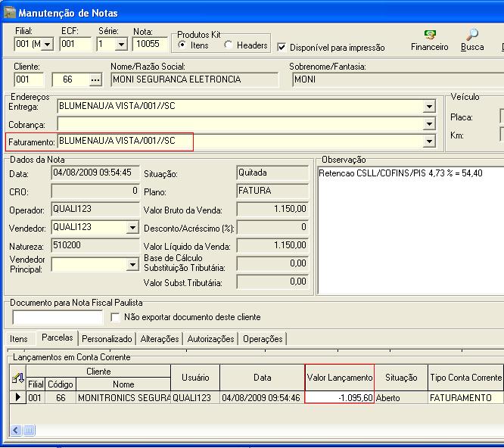Click the 04/08/2009 09:54:46 date cell
The image size is (504, 448).
[263, 398]
